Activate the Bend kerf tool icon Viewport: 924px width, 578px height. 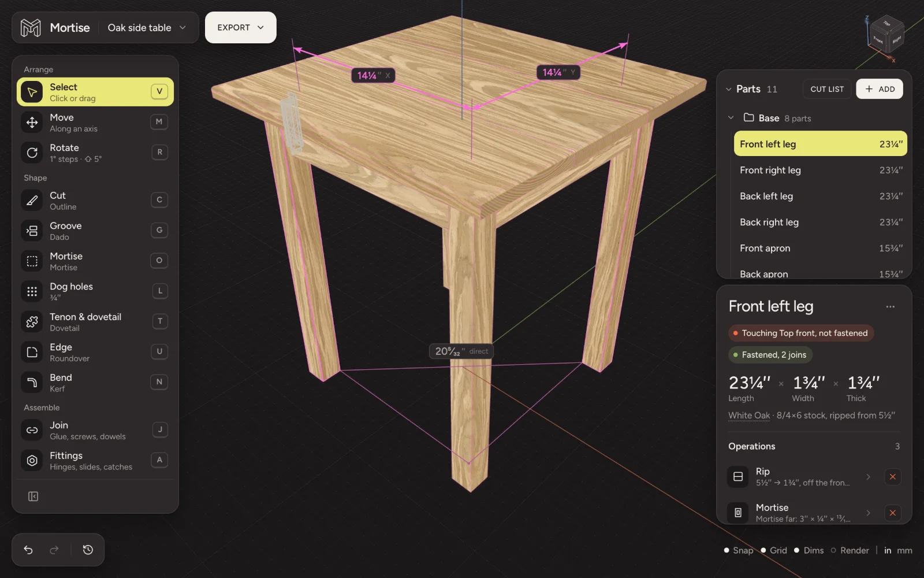pos(32,383)
